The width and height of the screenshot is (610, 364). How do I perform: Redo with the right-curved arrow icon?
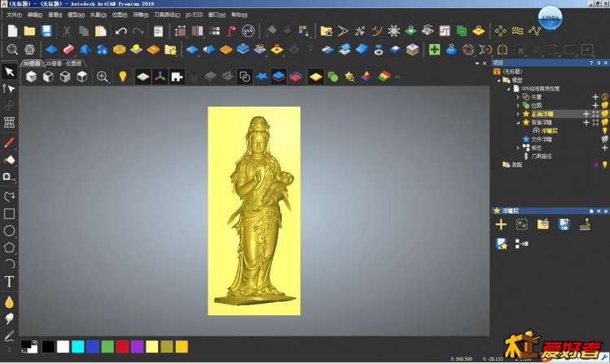(x=138, y=31)
